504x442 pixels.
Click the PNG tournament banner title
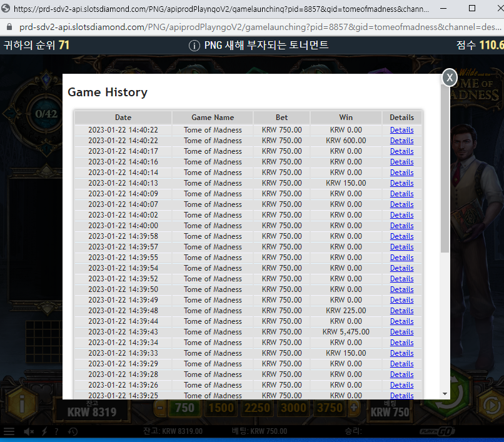(x=266, y=45)
